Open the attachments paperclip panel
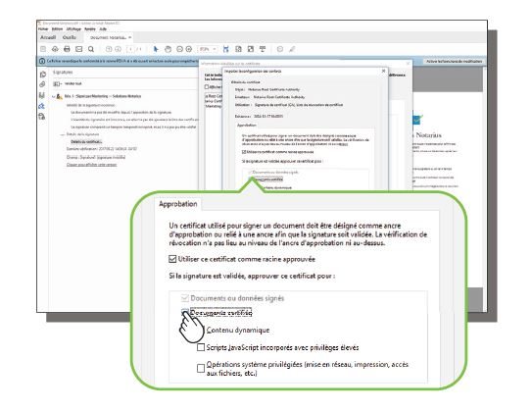The height and width of the screenshot is (411, 532). (x=42, y=84)
